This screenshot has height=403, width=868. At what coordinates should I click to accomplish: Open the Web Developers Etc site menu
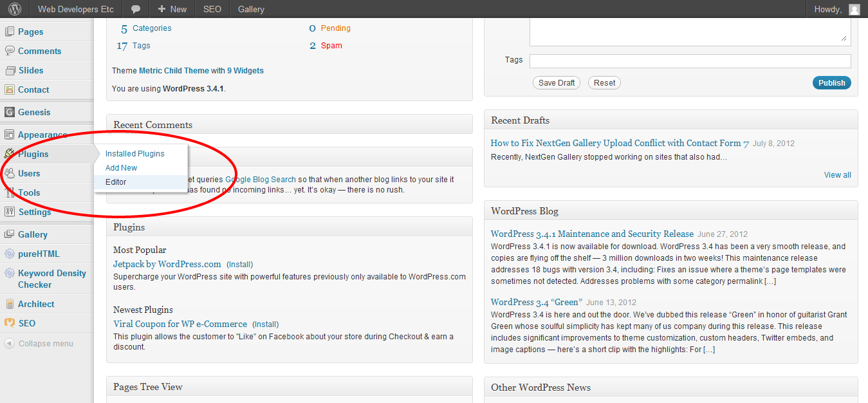coord(76,9)
